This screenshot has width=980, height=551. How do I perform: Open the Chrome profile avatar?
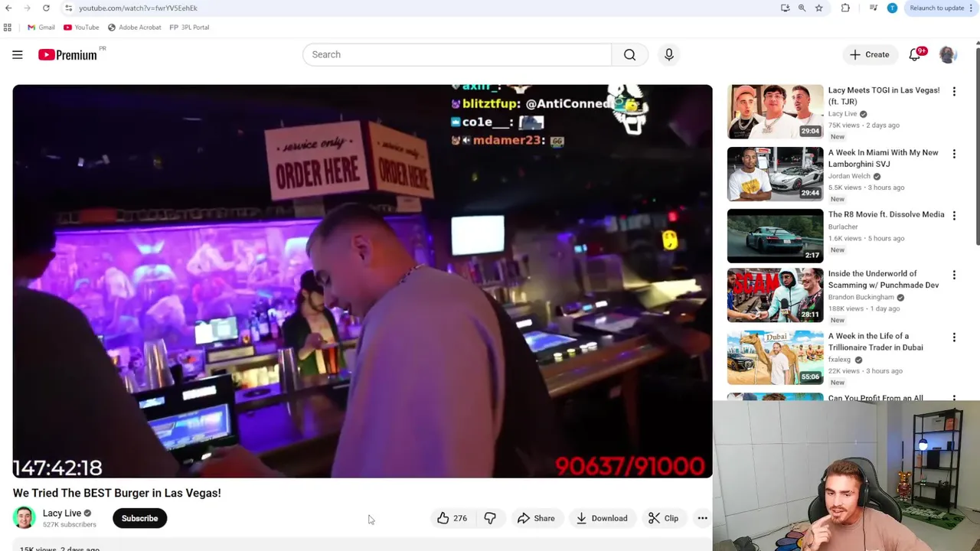(x=892, y=8)
